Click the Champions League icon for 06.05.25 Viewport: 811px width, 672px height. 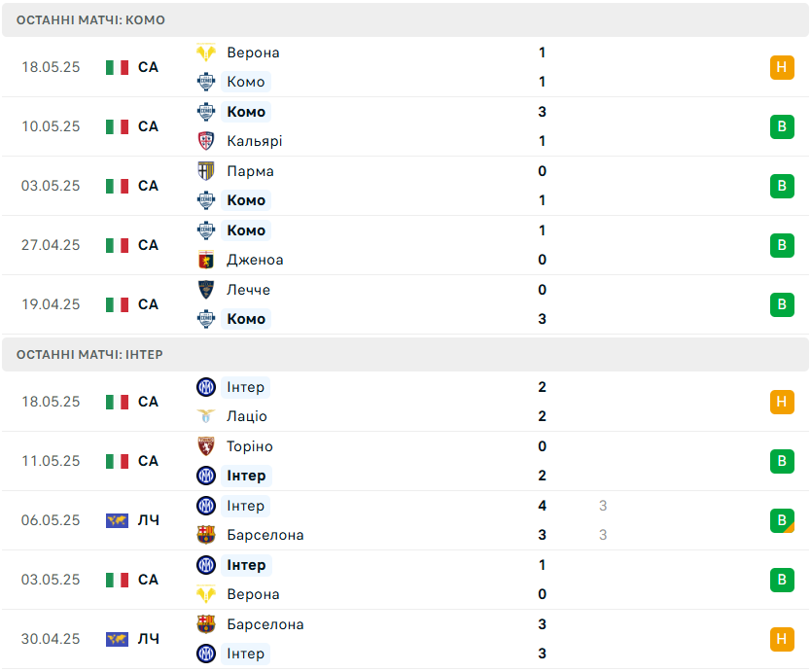point(117,520)
